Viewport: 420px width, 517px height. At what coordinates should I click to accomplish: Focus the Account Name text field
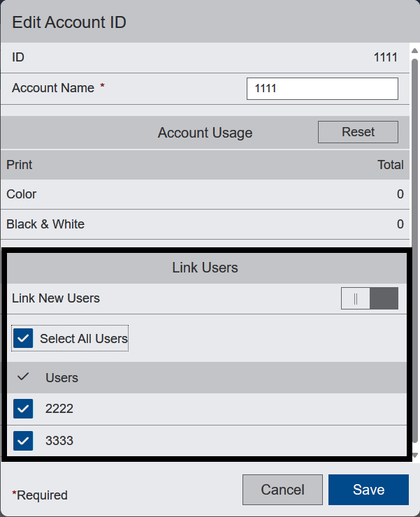coord(322,89)
